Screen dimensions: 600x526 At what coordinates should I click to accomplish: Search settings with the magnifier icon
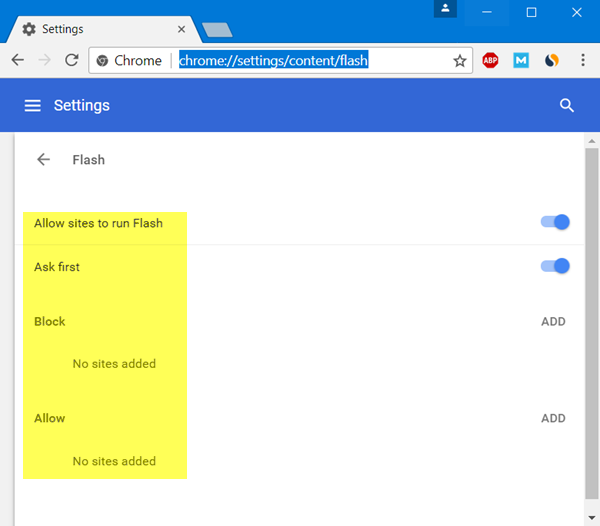pyautogui.click(x=567, y=105)
